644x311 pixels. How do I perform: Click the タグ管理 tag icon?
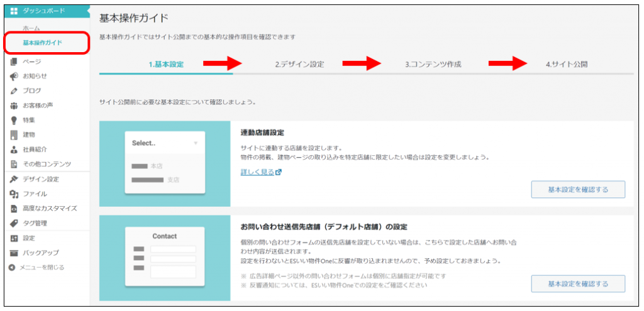click(x=14, y=223)
